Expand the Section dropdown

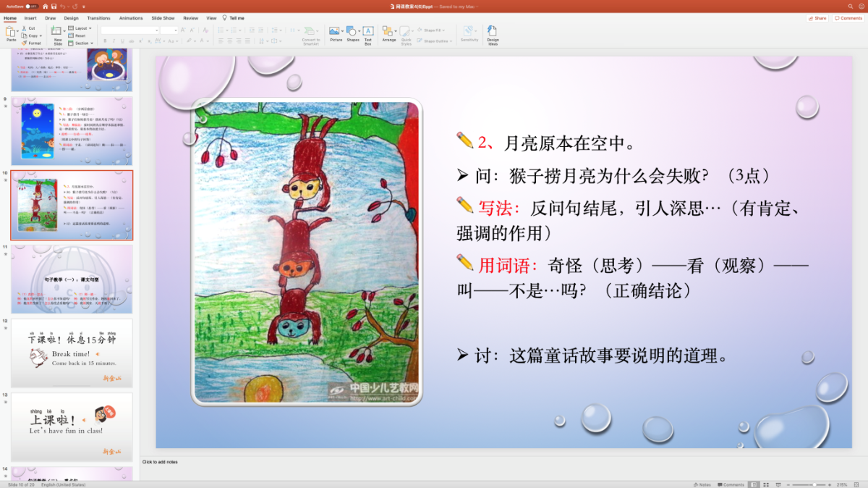(x=82, y=43)
